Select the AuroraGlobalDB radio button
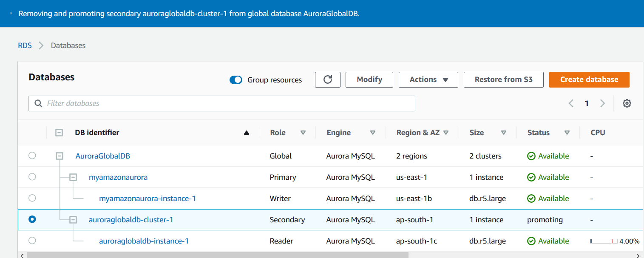 point(32,156)
